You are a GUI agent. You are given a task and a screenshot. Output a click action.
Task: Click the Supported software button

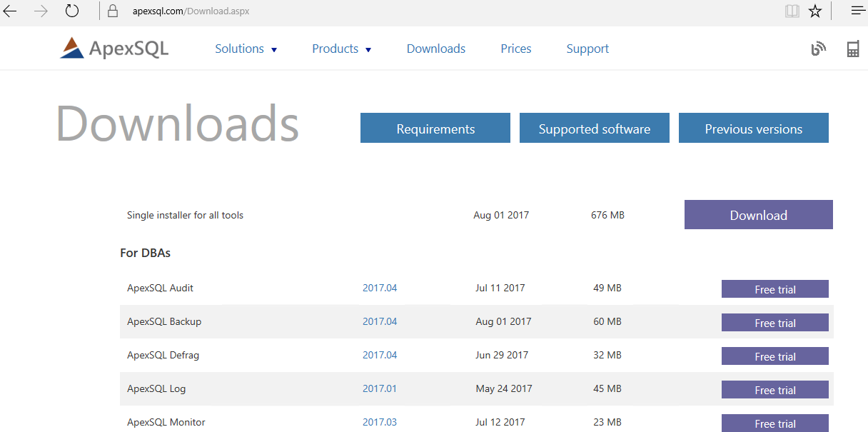595,128
